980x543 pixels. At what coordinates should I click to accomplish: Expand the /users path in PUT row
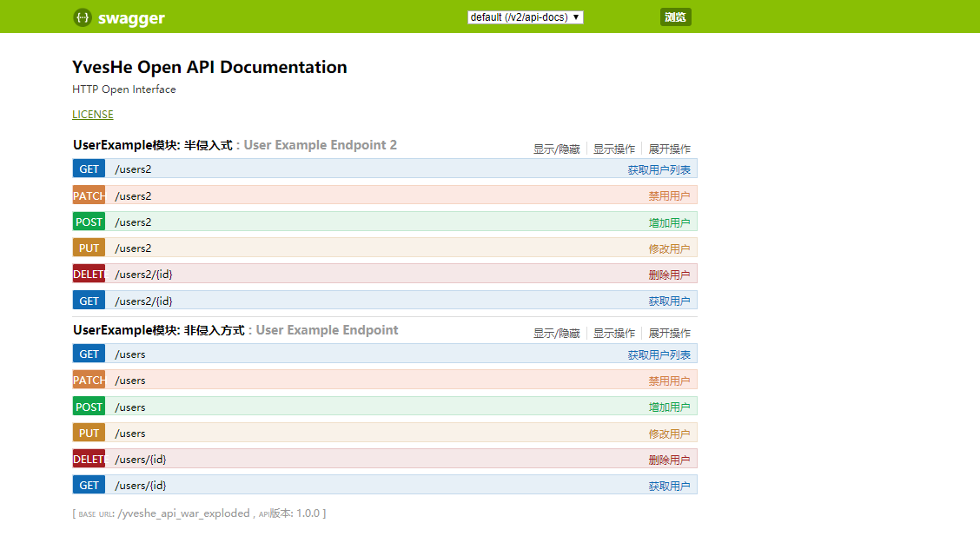pos(130,434)
